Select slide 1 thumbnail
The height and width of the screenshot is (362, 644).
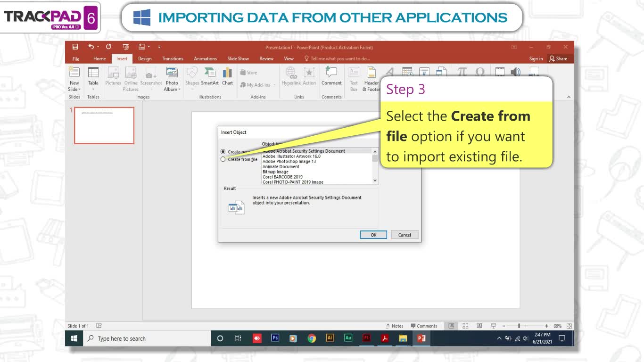pos(104,125)
